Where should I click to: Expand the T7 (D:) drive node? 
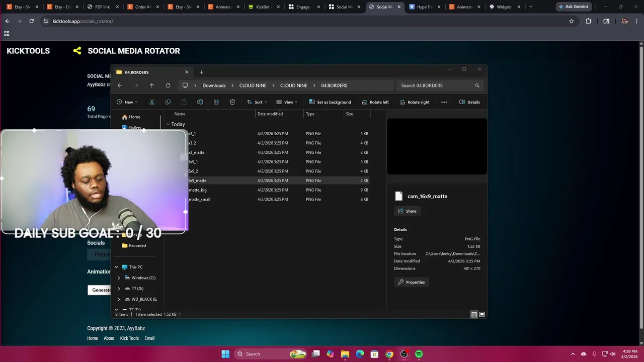(x=119, y=289)
